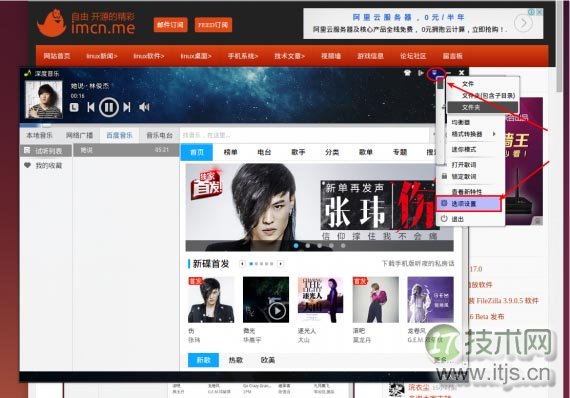Open the 下载手机版 link

[x=418, y=264]
